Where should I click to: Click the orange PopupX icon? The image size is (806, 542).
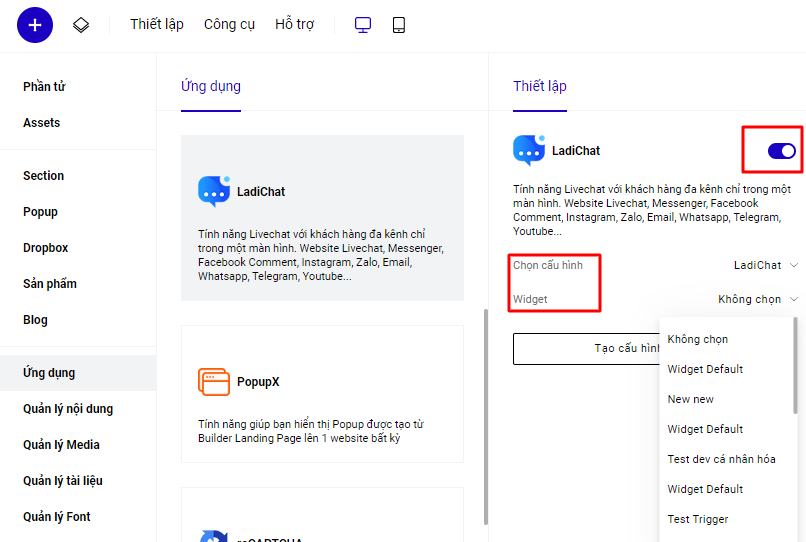214,382
